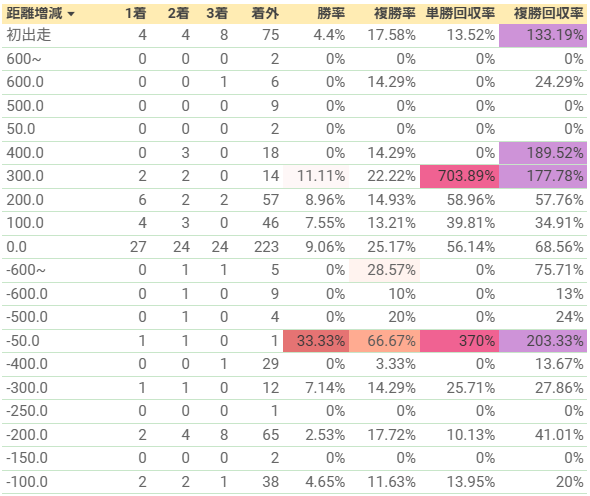Viewport: 590px width, 496px height.
Task: Select the 33.33% red highlighted cell
Action: [316, 341]
